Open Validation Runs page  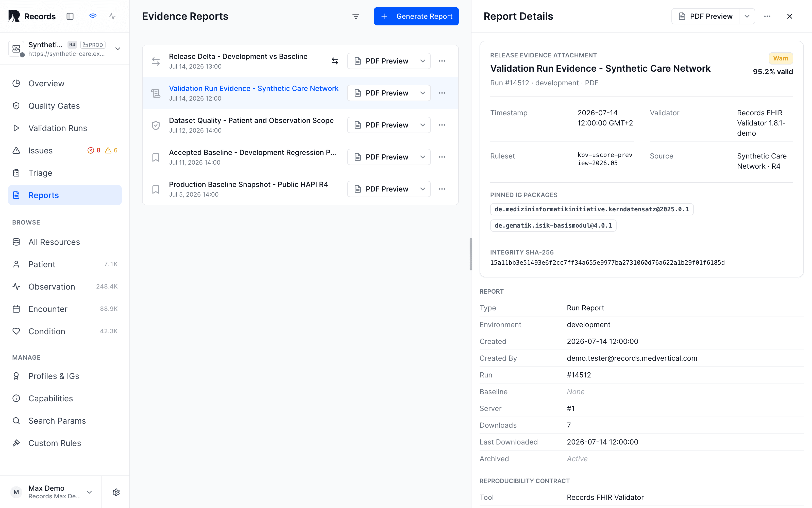tap(65, 128)
